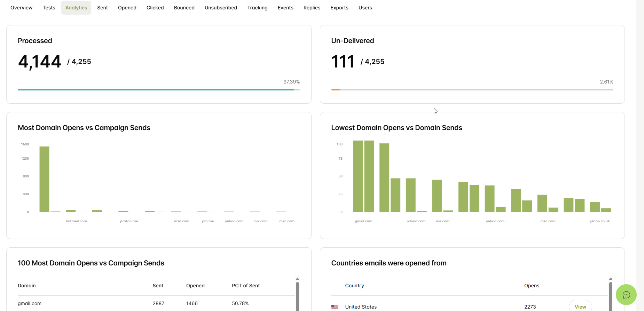644x311 pixels.
Task: Click the Countries emails were opened from heading
Action: 389,263
